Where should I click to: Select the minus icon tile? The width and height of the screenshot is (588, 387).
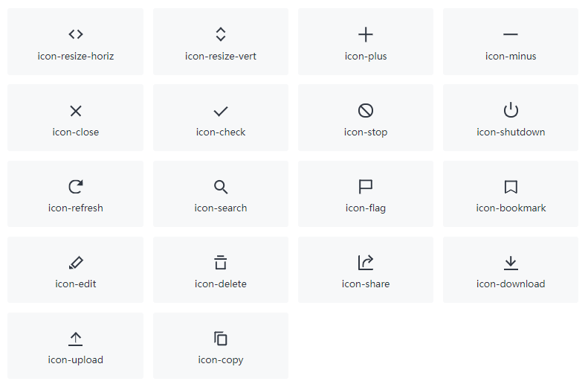point(511,42)
